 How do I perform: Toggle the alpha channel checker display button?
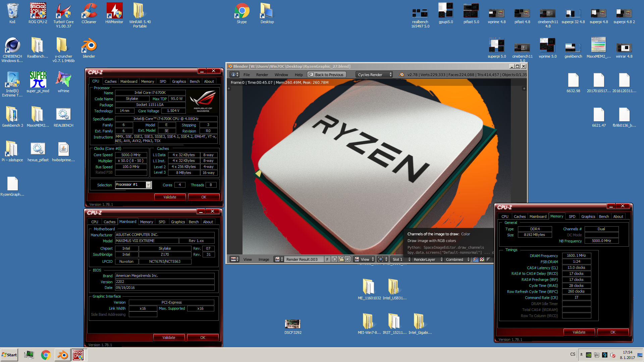point(482,259)
